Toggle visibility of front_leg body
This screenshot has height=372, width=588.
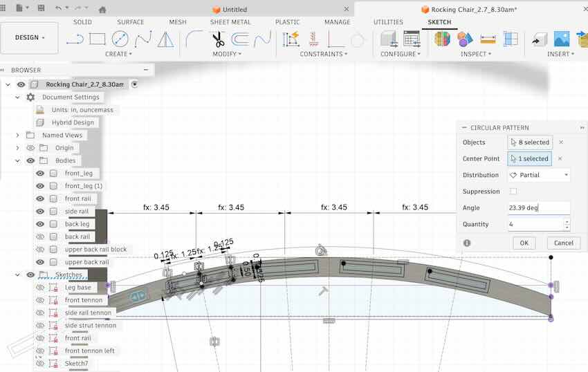point(40,174)
